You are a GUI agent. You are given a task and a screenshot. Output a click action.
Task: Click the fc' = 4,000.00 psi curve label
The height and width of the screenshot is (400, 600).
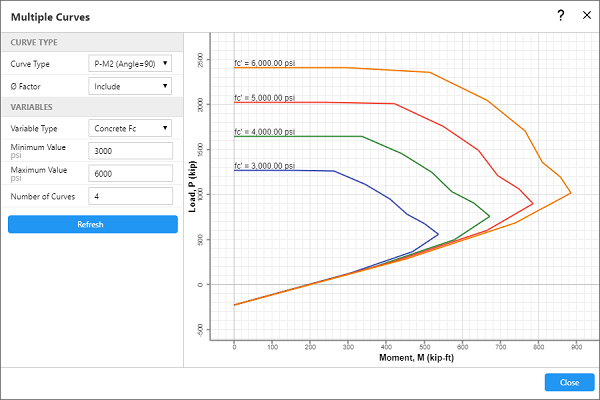pyautogui.click(x=263, y=131)
